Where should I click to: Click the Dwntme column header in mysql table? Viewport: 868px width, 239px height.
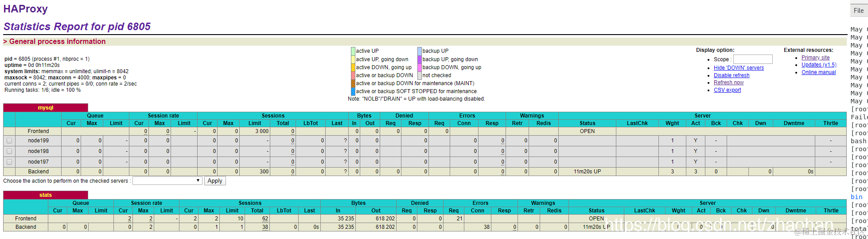point(794,123)
